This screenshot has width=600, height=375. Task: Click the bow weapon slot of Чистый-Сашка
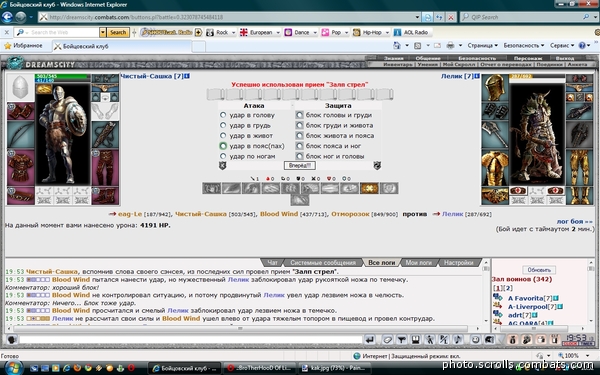click(21, 135)
